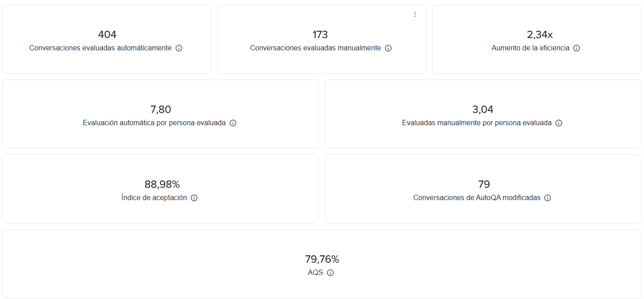Image resolution: width=644 pixels, height=299 pixels.
Task: Select the Conversaciones de AutoQA modificadas label
Action: click(477, 198)
